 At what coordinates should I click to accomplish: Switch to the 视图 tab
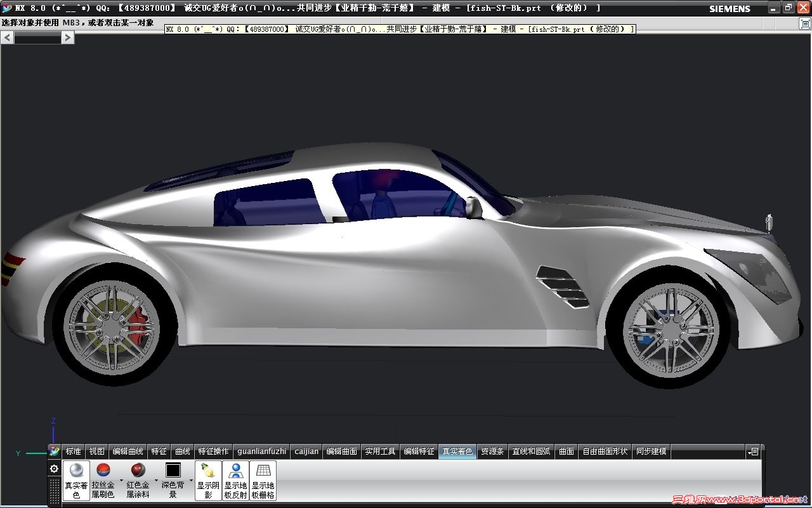click(x=96, y=451)
